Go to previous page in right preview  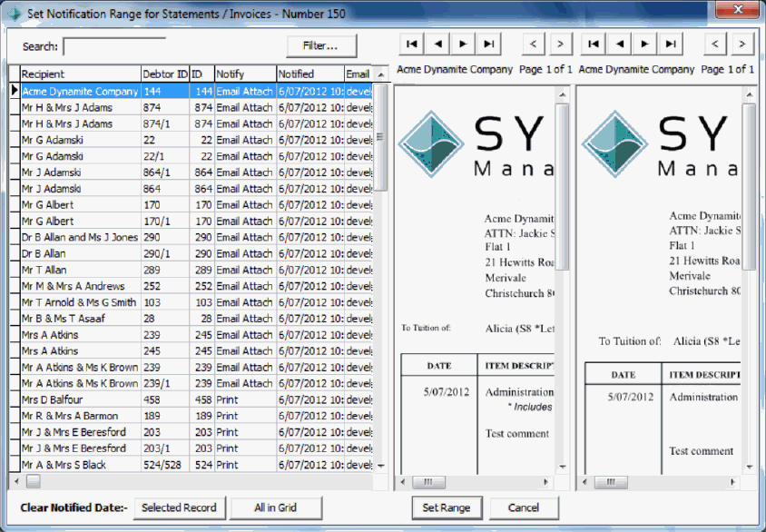[x=715, y=44]
